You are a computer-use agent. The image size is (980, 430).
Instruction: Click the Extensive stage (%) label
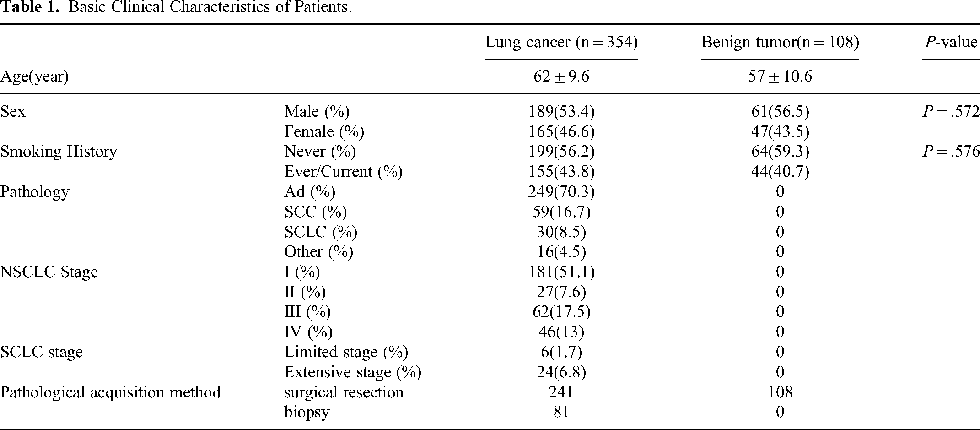click(x=352, y=372)
